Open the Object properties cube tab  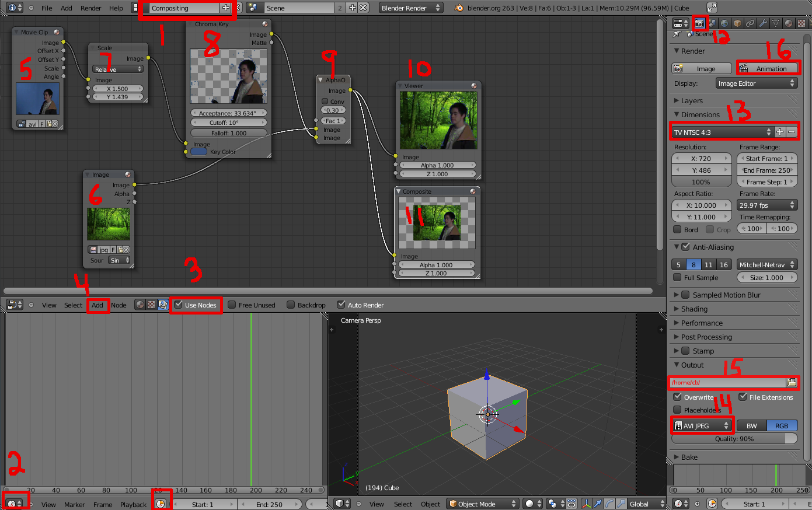(x=737, y=23)
